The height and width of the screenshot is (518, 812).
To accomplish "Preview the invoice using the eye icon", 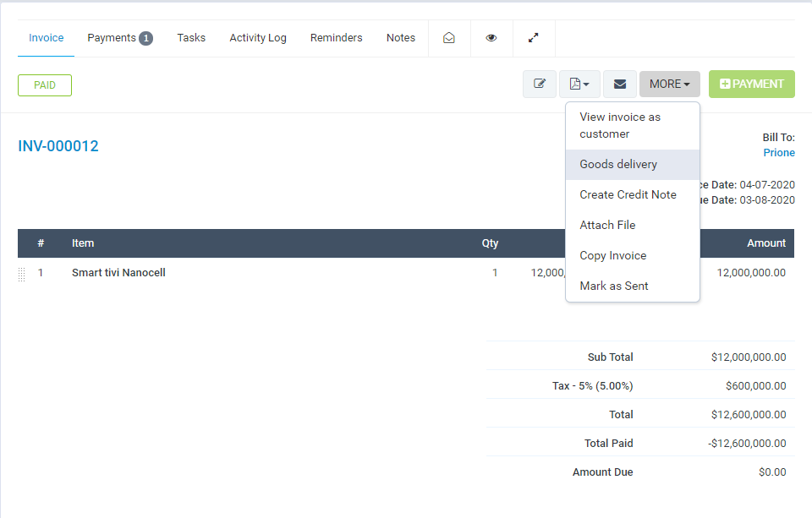I will pos(491,38).
